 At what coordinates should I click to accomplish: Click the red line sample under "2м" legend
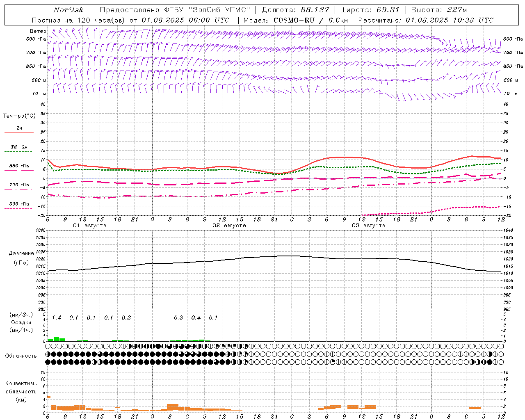[19, 133]
